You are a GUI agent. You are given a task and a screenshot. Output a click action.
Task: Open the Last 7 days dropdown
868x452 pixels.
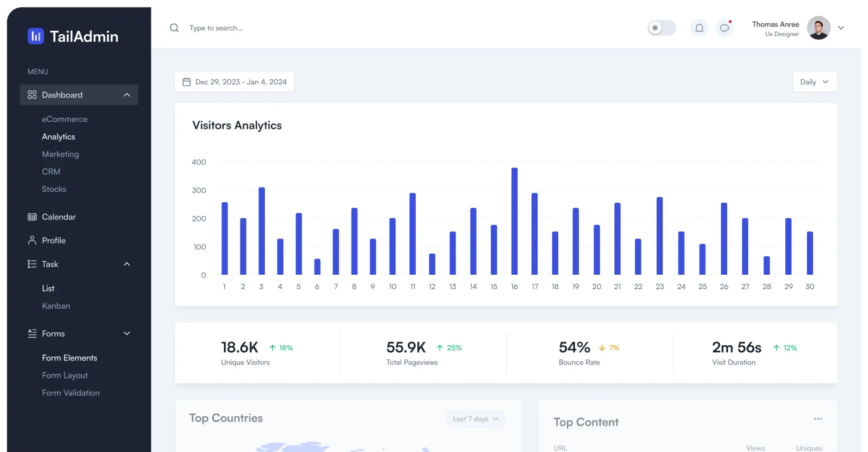(475, 419)
